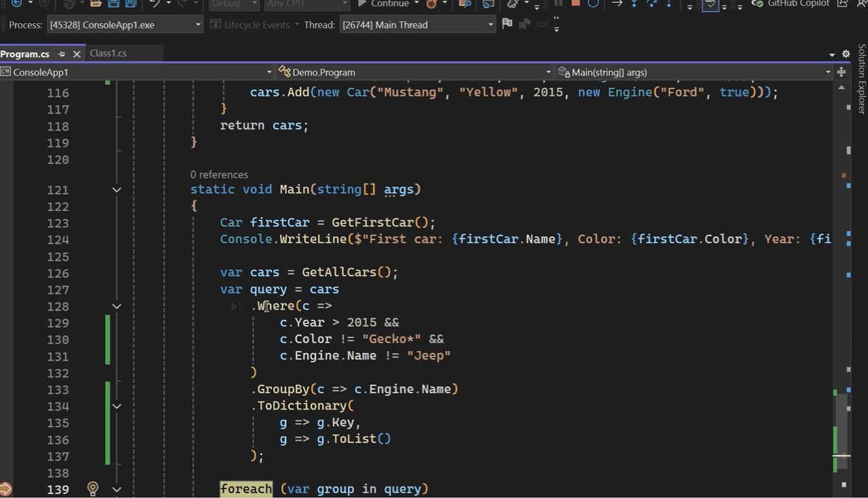This screenshot has height=498, width=868.
Task: Click the share feedback icon
Action: 842,4
